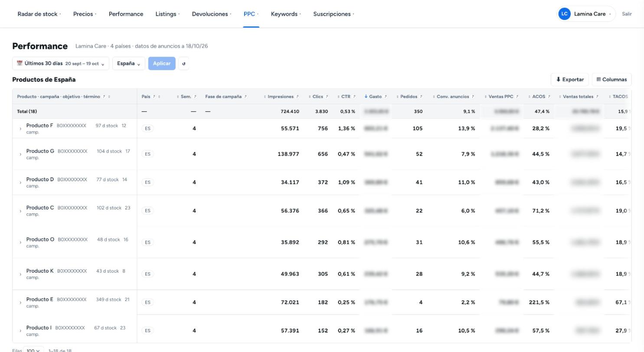The image size is (644, 352).
Task: Expand the Producto G row
Action: click(20, 154)
